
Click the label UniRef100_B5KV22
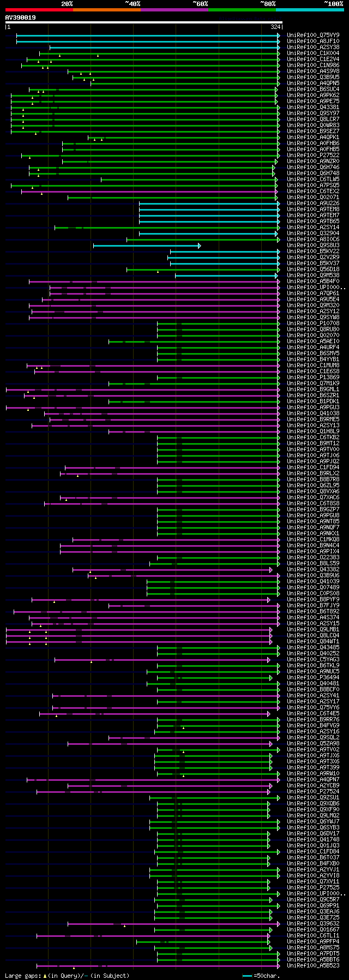coord(313,251)
